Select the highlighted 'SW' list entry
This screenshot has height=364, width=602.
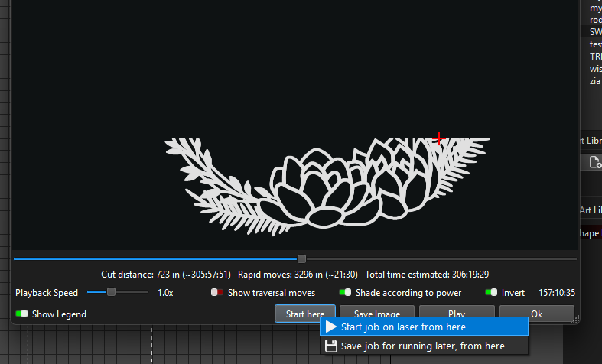coord(595,32)
